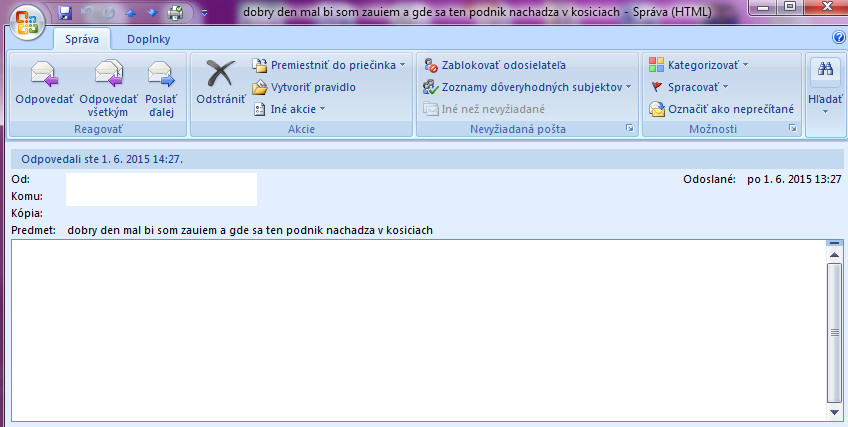848x427 pixels.
Task: Click the vertical scrollbar thumb
Action: (834, 333)
